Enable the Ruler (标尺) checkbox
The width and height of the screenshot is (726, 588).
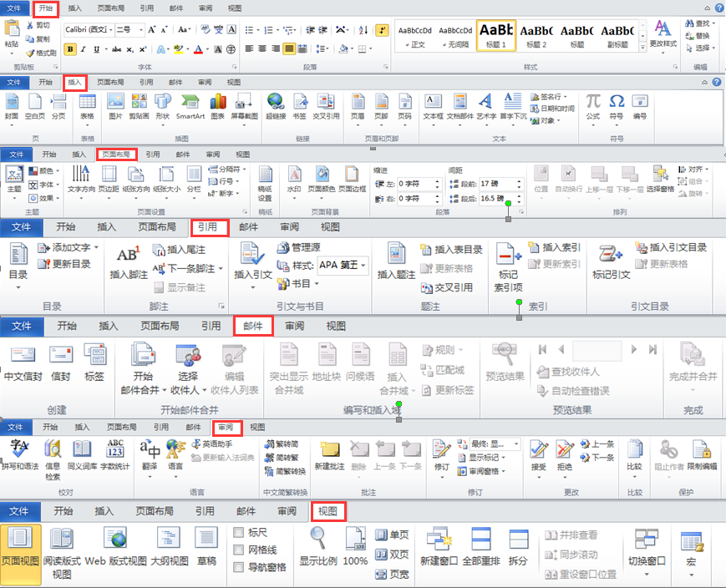coord(238,532)
